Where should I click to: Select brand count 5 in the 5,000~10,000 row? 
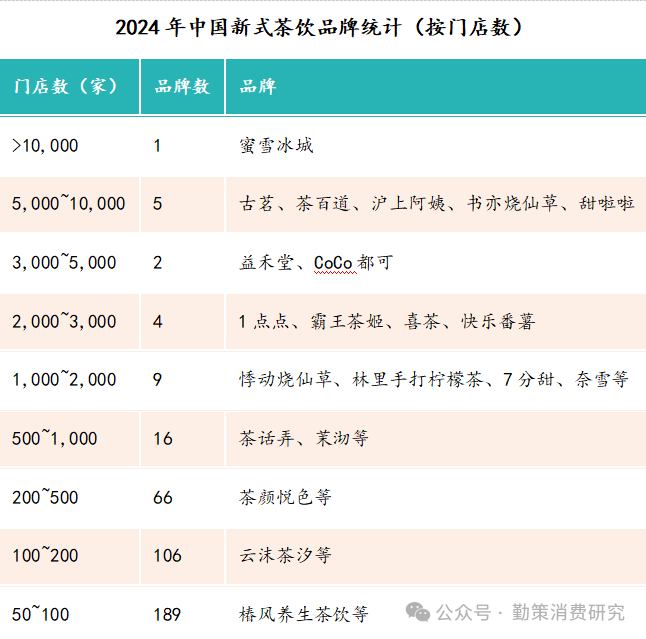(x=157, y=204)
